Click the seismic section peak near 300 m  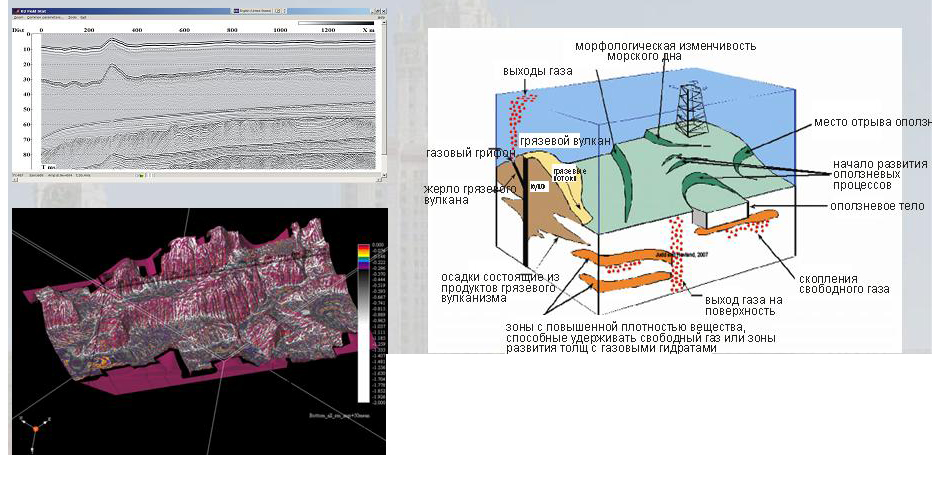pyautogui.click(x=118, y=44)
